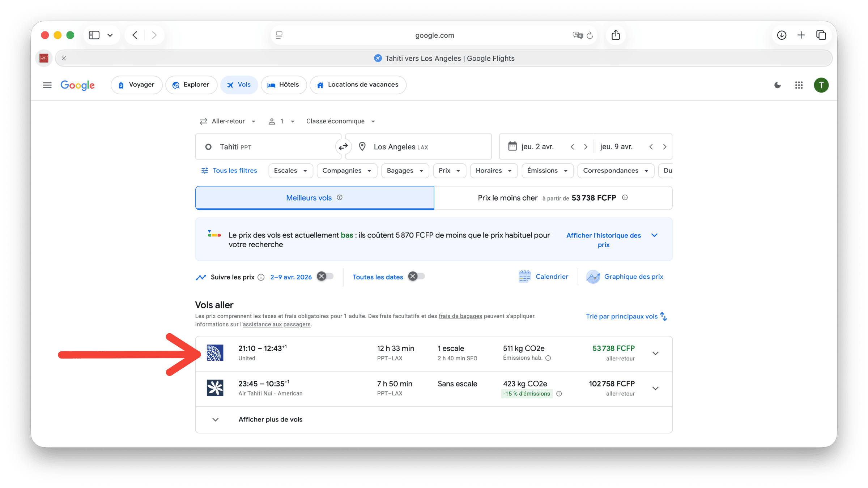868x488 pixels.
Task: Advance departure date to next day
Action: (x=586, y=147)
